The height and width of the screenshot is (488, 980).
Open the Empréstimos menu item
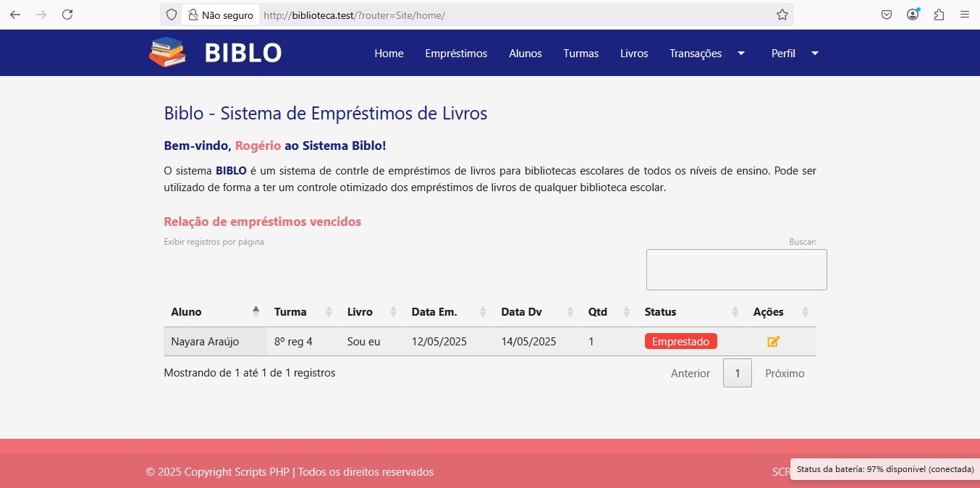coord(456,54)
